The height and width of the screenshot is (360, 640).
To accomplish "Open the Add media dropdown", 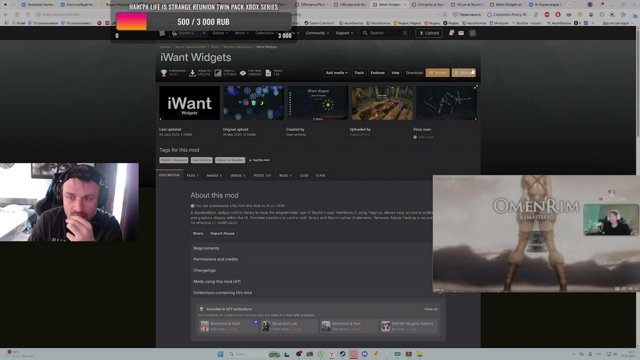I will (336, 73).
